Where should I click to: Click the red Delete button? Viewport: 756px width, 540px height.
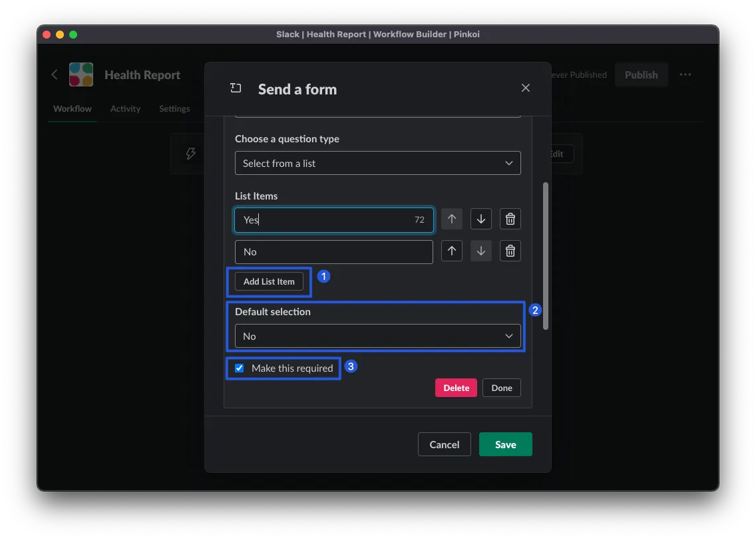tap(456, 388)
